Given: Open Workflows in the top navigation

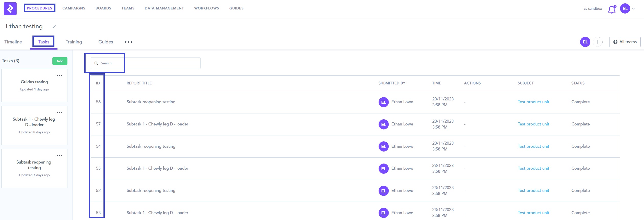Looking at the screenshot, I should click(x=206, y=8).
